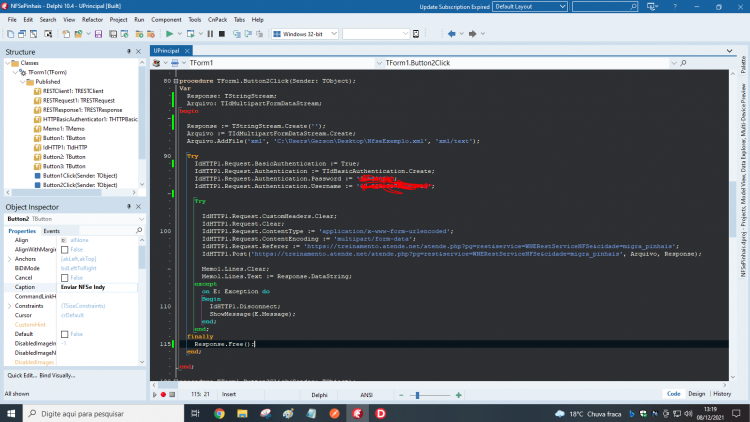Viewport: 750px width, 422px height.
Task: Open the TForm1.Button2Click method dropdown
Action: tap(673, 63)
